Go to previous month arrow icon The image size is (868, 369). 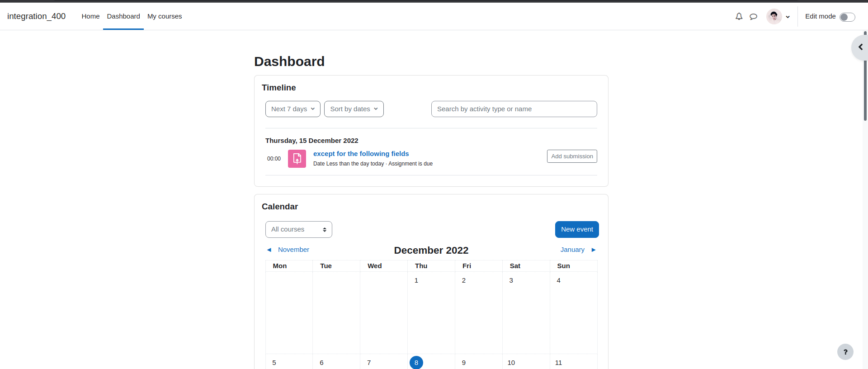tap(269, 250)
